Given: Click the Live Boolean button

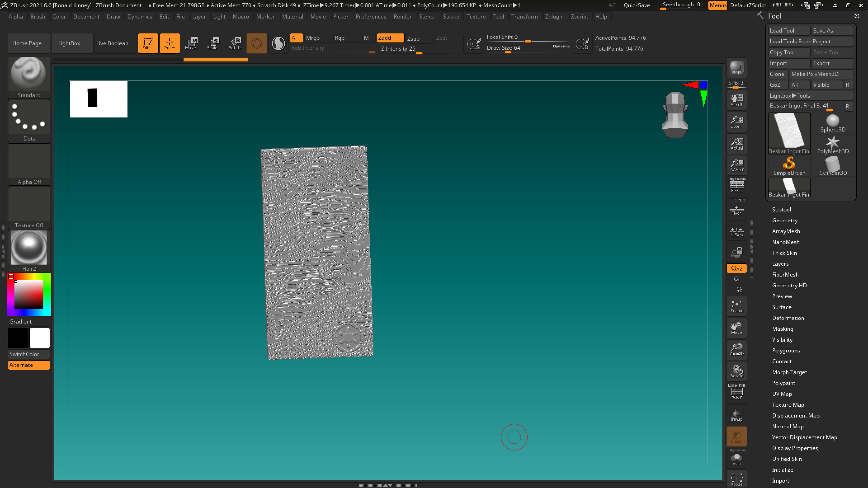Looking at the screenshot, I should [115, 43].
